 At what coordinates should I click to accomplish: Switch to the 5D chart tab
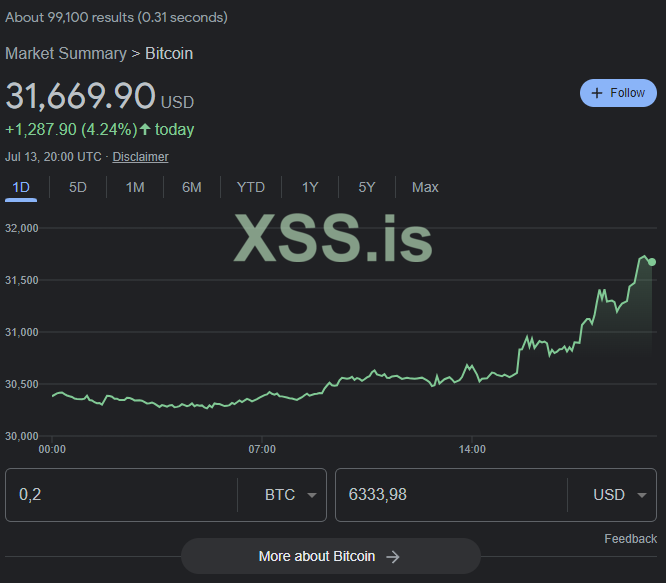point(78,187)
